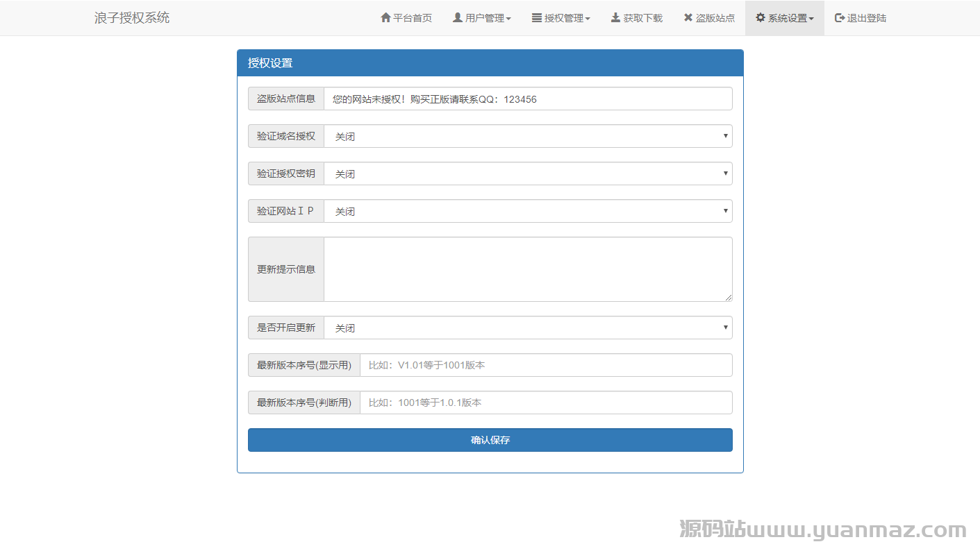
Task: Click the list icon beside 授权管理
Action: click(x=537, y=17)
